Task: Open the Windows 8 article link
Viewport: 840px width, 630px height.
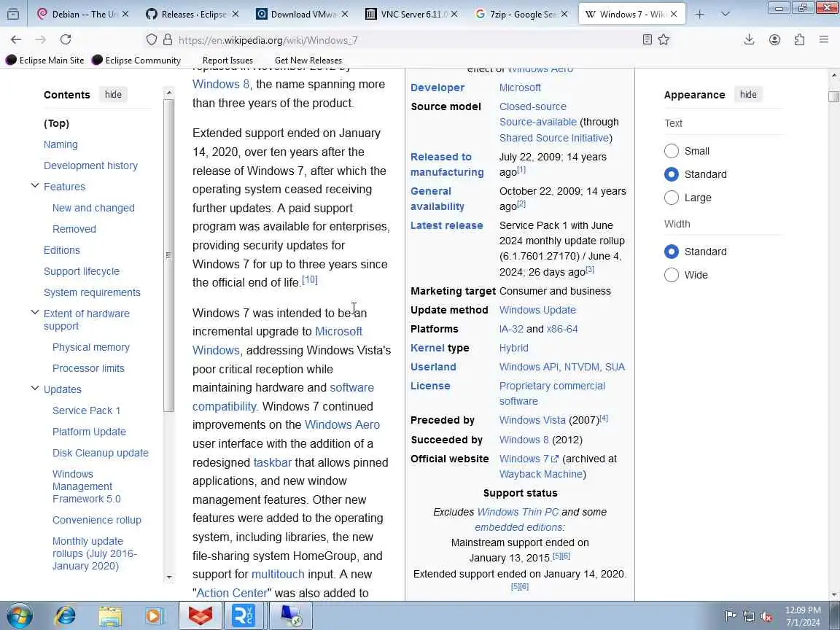Action: click(x=221, y=84)
